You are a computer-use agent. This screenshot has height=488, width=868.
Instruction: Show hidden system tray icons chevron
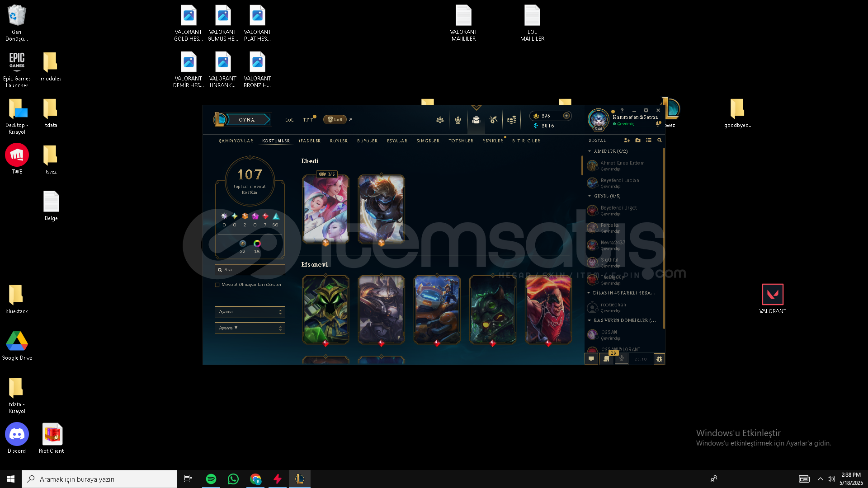[x=820, y=479]
